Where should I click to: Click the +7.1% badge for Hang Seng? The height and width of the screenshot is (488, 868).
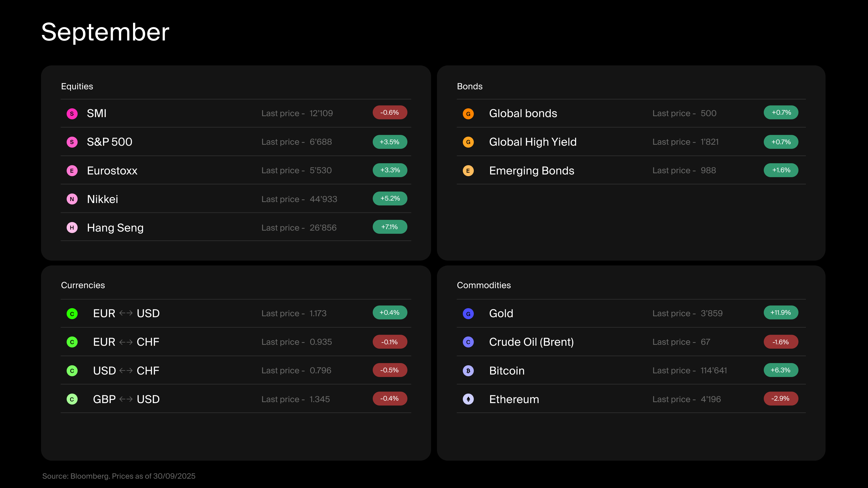coord(390,227)
